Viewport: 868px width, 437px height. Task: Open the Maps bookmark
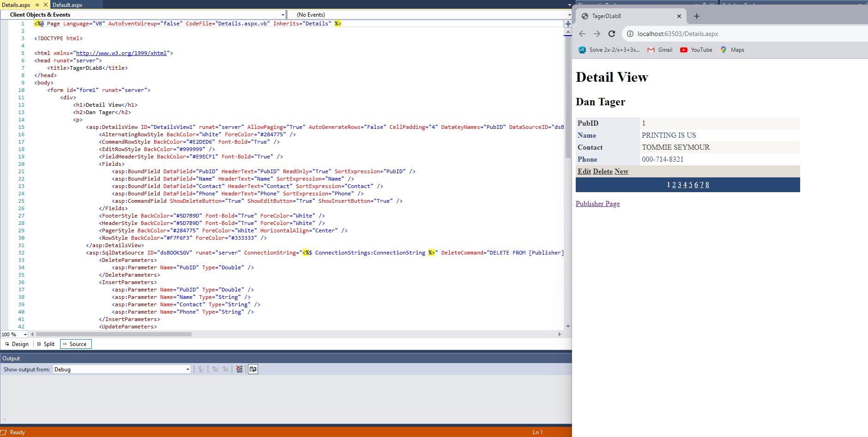point(732,50)
